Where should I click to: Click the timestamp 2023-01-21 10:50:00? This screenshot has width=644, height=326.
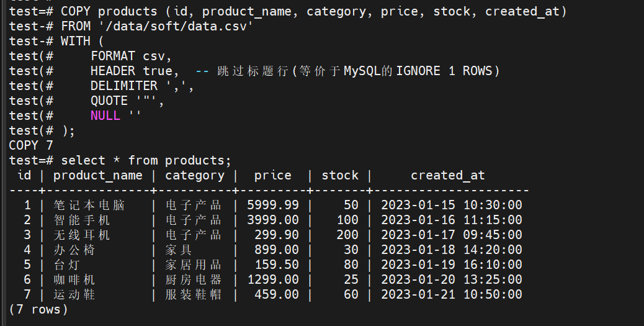click(x=451, y=294)
